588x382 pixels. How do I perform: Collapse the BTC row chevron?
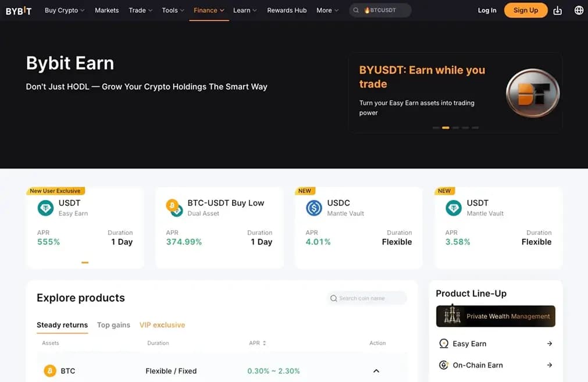[x=376, y=371]
